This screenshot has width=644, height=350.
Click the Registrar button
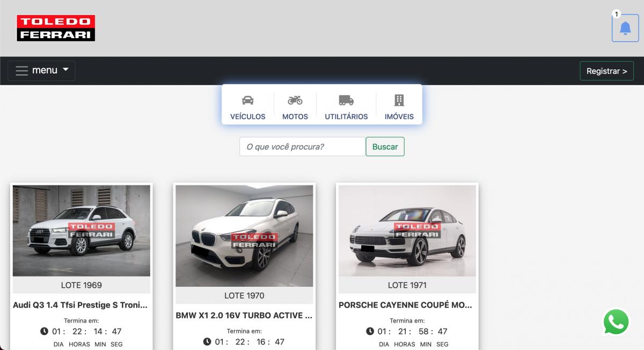point(606,71)
